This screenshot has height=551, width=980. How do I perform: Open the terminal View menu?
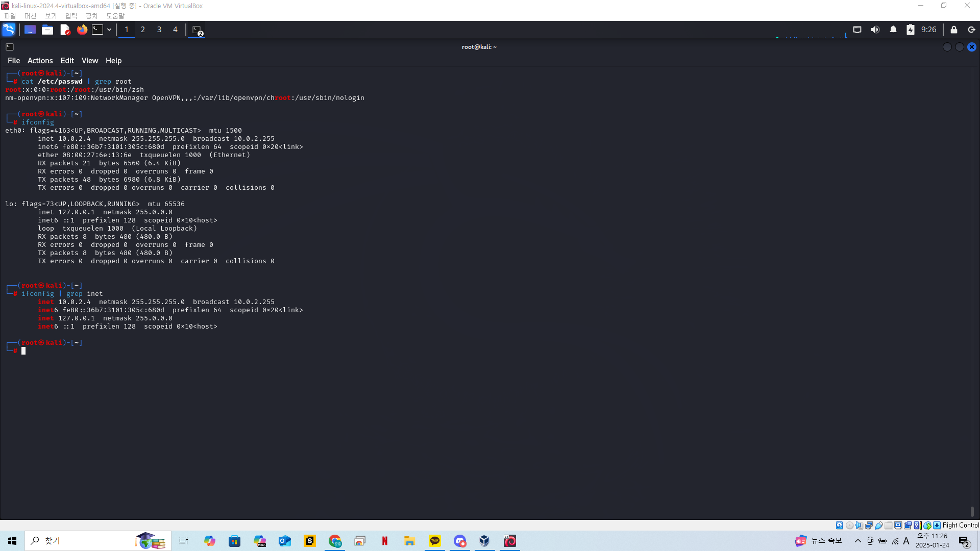coord(90,60)
